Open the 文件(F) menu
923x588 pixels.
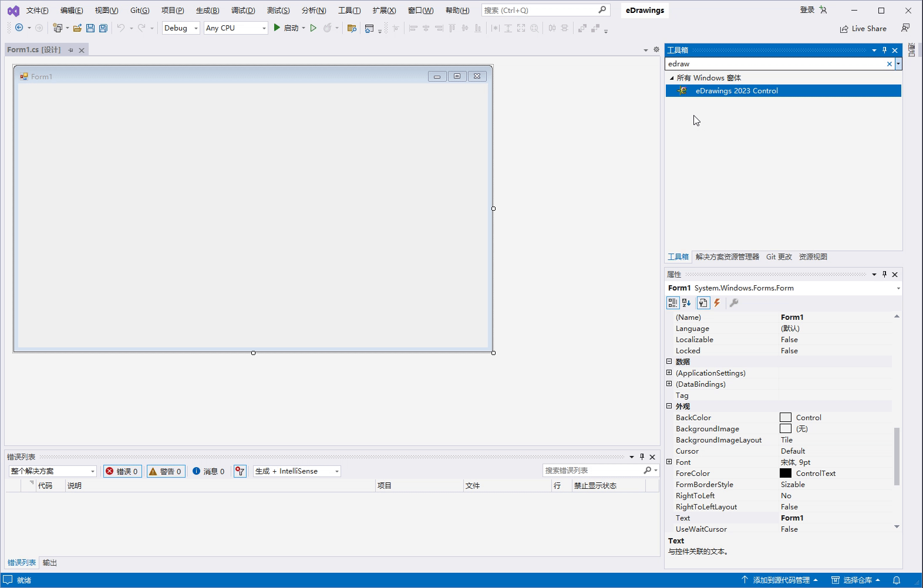[x=38, y=10]
